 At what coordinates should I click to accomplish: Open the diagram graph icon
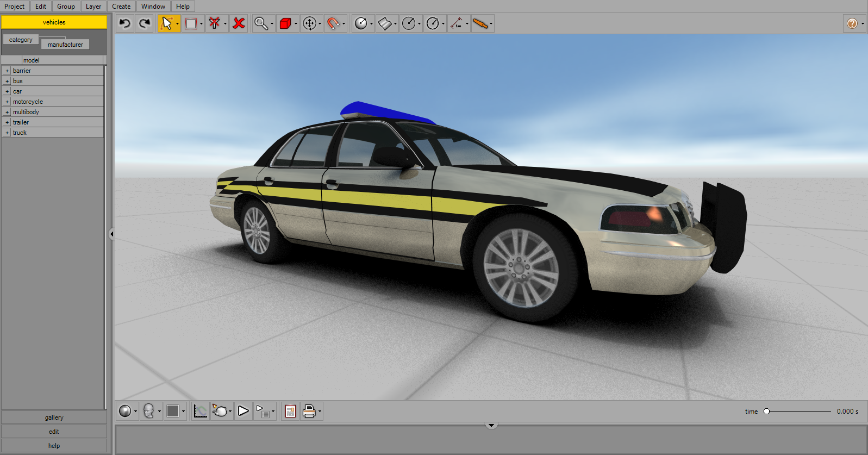tap(201, 411)
